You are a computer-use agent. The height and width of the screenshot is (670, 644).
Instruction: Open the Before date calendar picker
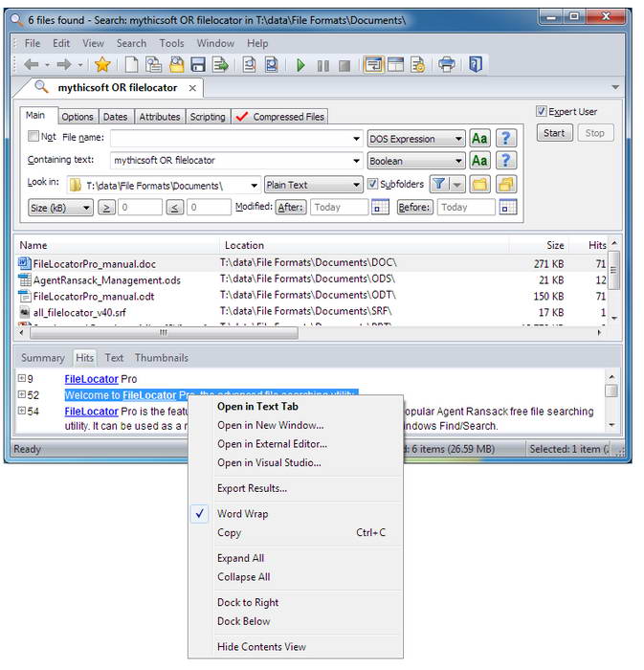tap(508, 208)
